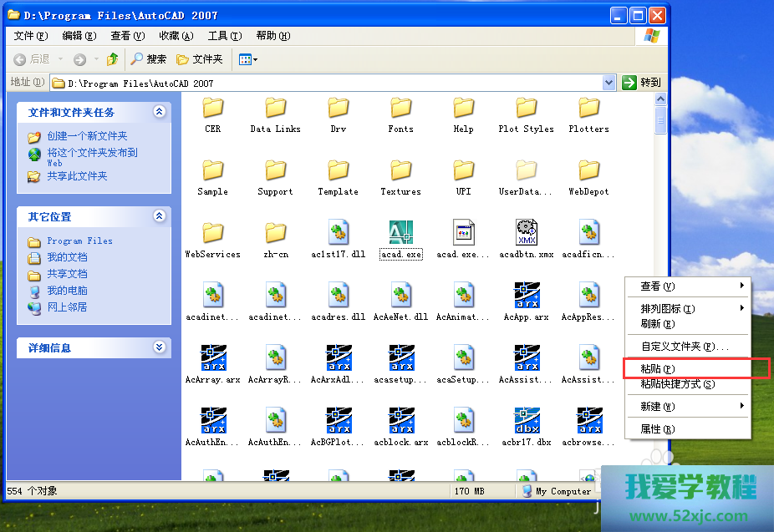Screen dimensions: 774x532
Task: Open the 工具 (Tools) menu
Action: (224, 36)
